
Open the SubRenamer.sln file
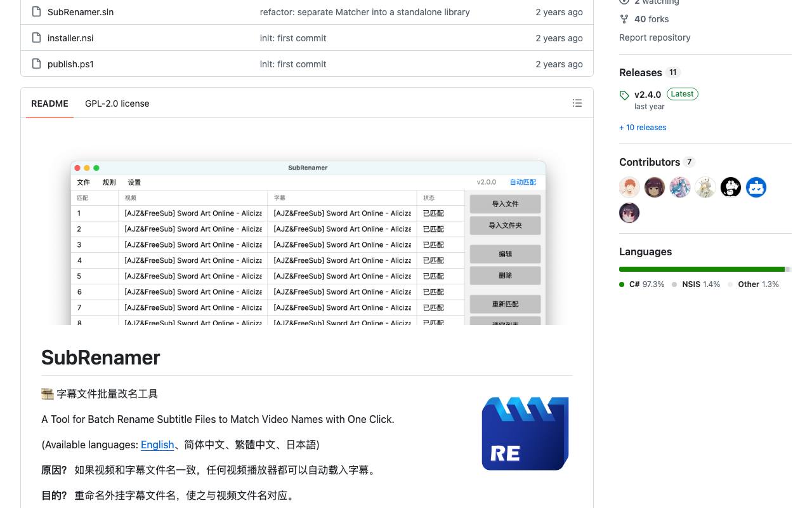click(81, 12)
